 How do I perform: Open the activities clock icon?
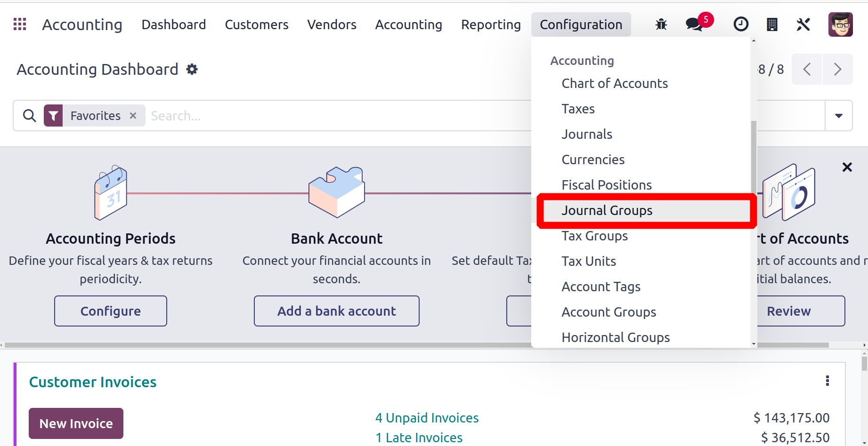741,24
